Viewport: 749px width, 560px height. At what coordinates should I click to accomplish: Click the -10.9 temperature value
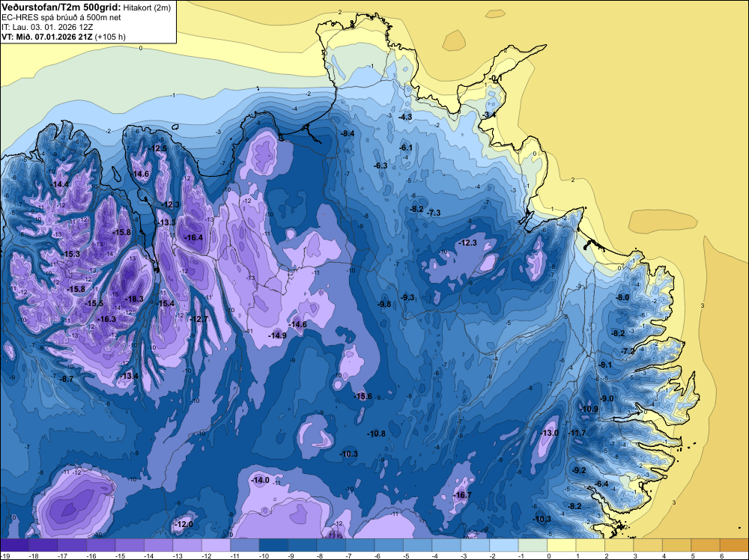(589, 409)
